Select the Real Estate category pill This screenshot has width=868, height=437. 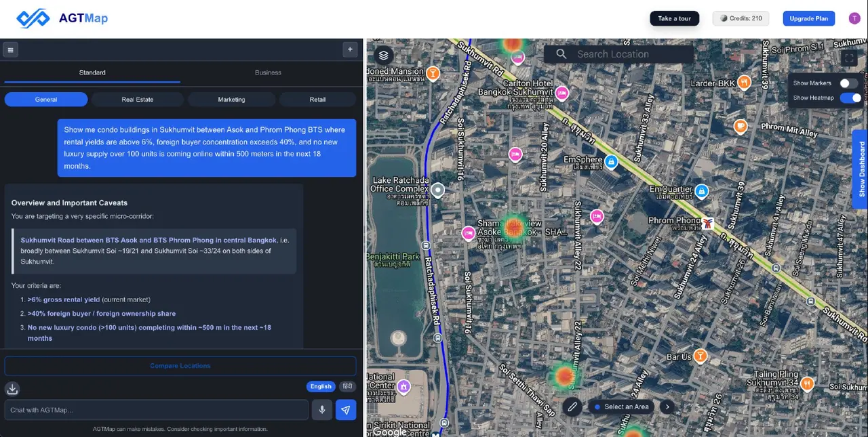[138, 100]
